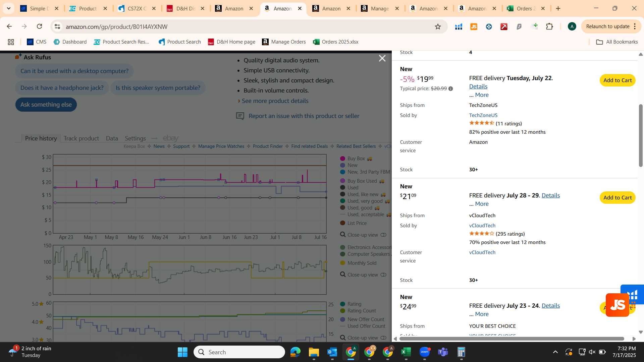Viewport: 644px width, 362px height.
Task: Open the apps grid in bookmarks bar
Action: click(x=11, y=42)
